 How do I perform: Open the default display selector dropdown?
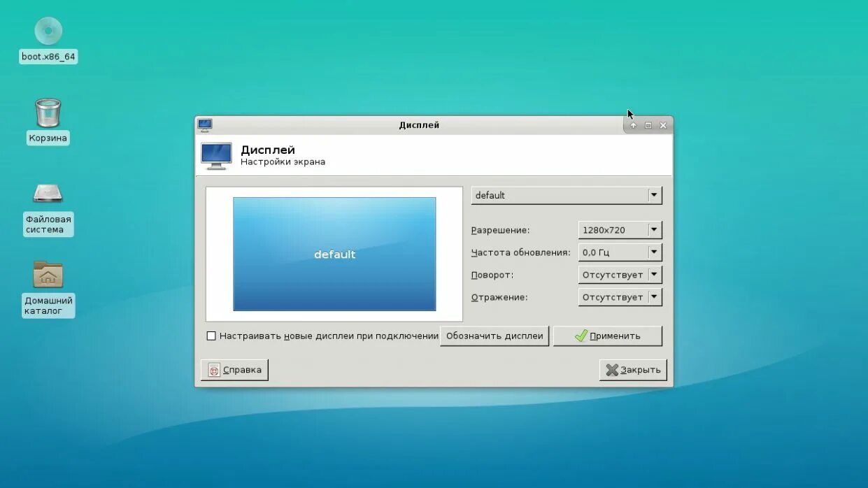click(x=567, y=195)
